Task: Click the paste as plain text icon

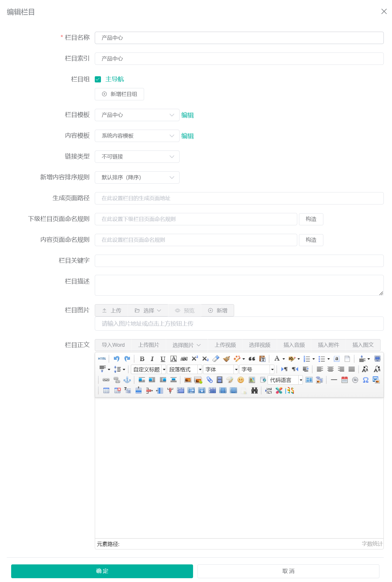Action: click(262, 359)
